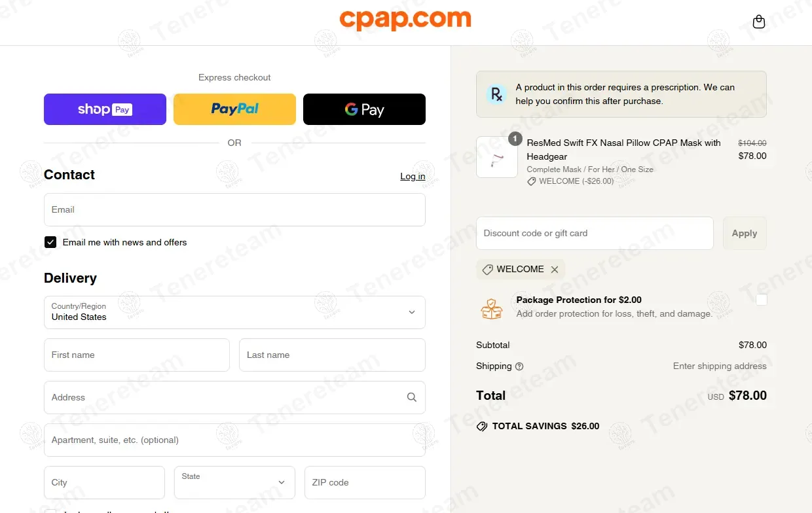Screen dimensions: 812x513
Task: Click the package protection box icon
Action: pos(491,308)
